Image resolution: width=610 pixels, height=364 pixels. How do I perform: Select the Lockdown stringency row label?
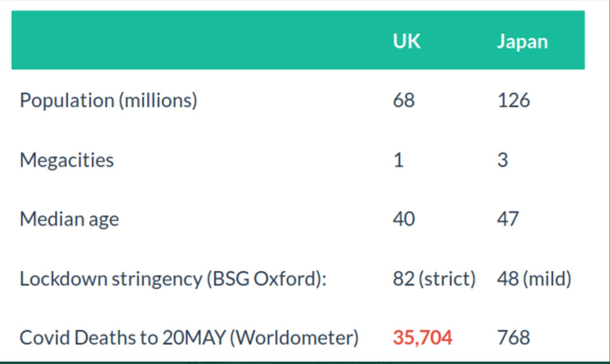[x=173, y=279]
